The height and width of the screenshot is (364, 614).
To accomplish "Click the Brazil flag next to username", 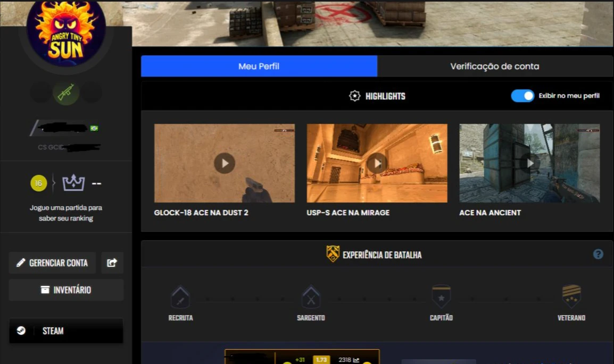I will coord(94,128).
